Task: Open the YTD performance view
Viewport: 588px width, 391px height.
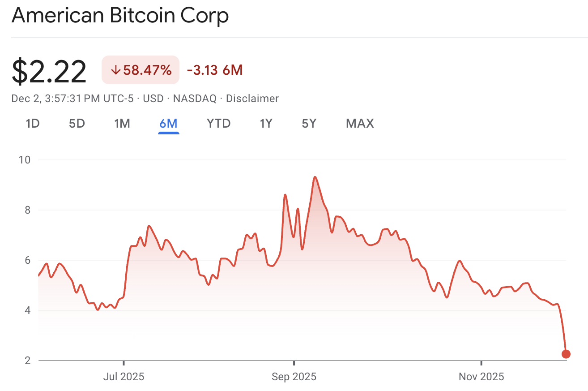Action: pyautogui.click(x=218, y=124)
